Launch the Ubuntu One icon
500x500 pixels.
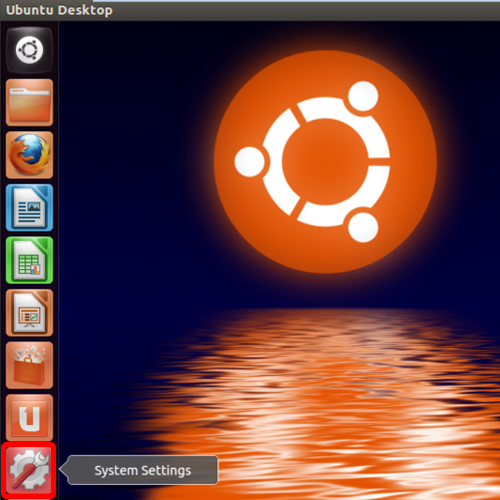pos(29,418)
